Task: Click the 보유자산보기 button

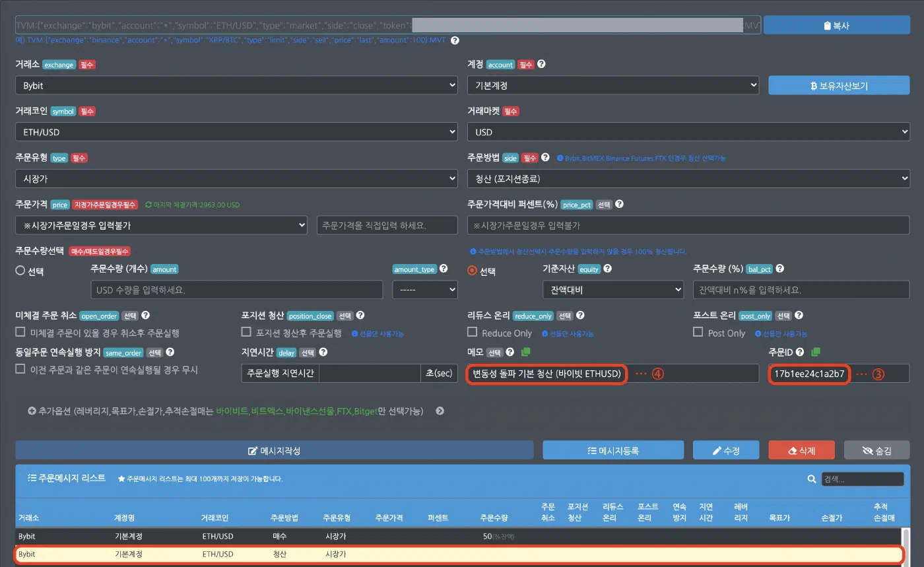Action: [x=839, y=85]
